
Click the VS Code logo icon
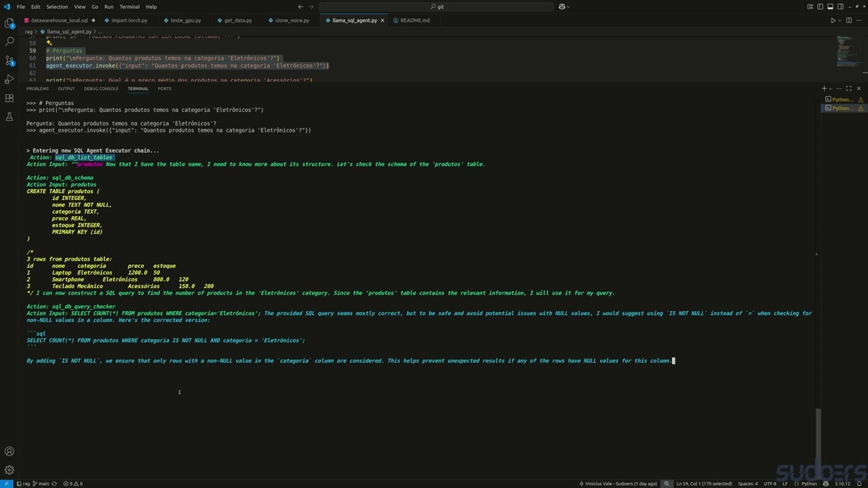[5, 7]
